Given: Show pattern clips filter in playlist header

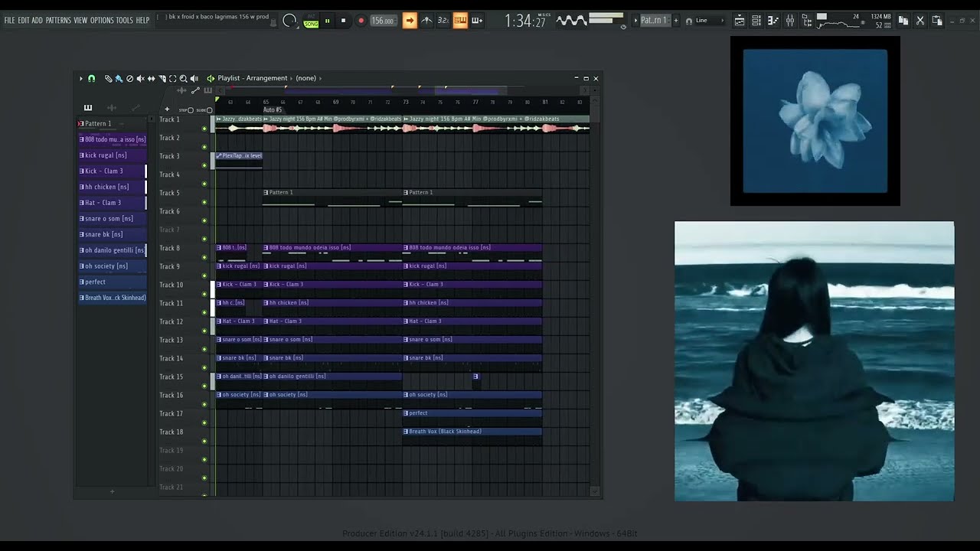Looking at the screenshot, I should click(x=208, y=90).
